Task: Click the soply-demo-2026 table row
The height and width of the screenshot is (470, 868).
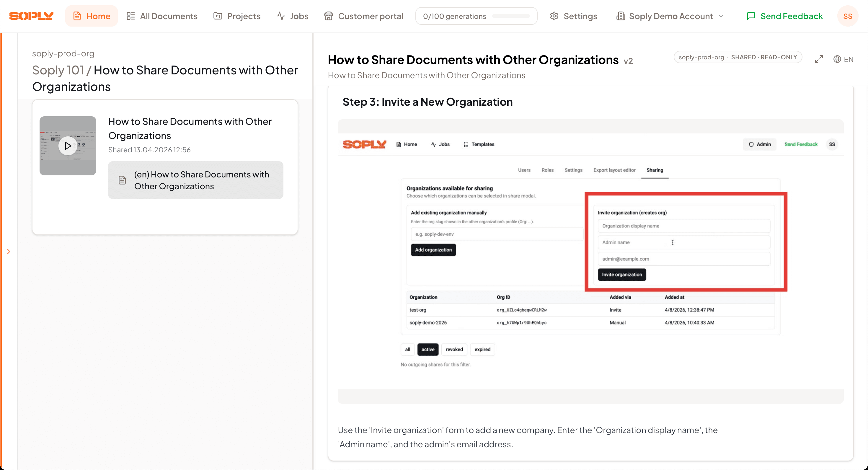Action: click(590, 322)
